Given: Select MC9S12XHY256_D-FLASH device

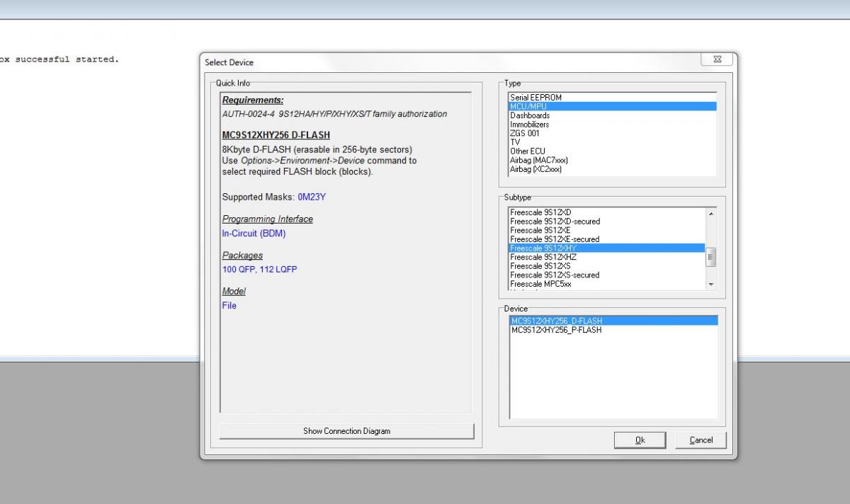Looking at the screenshot, I should tap(613, 321).
